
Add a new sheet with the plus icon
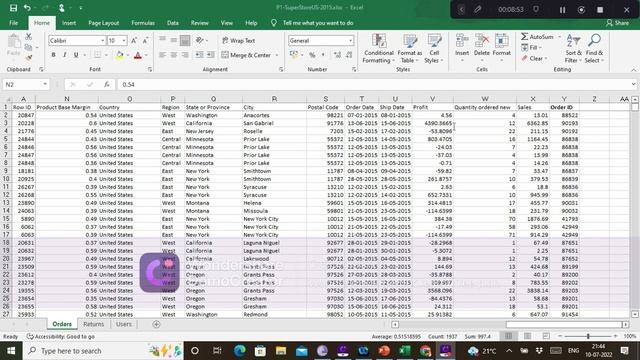[156, 324]
